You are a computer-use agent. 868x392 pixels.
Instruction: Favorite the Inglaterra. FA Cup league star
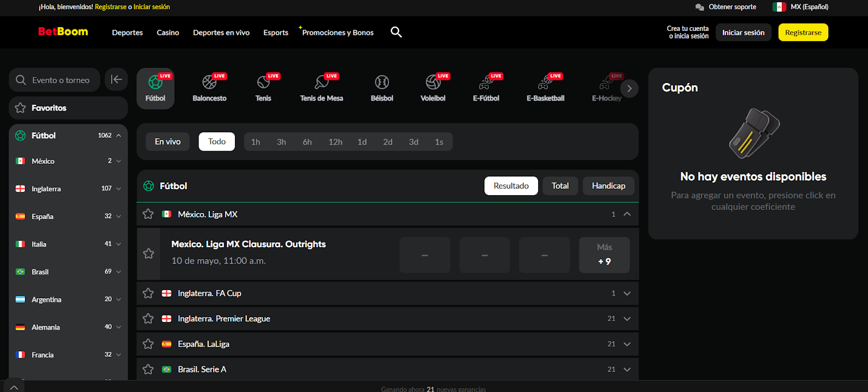click(148, 293)
